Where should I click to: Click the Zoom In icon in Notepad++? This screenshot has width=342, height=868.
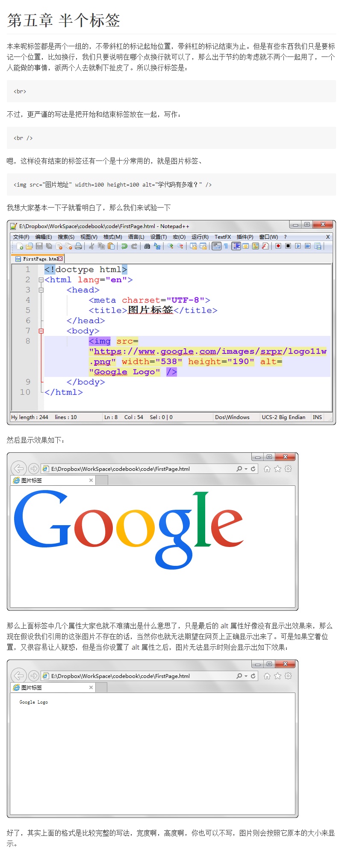click(170, 246)
